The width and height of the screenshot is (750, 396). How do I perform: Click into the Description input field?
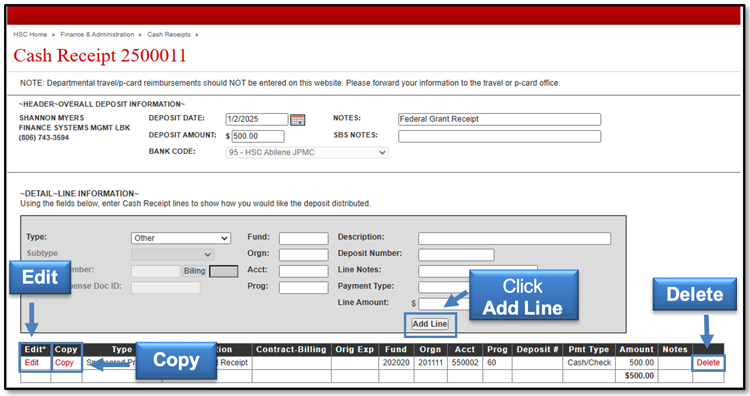[x=514, y=238]
